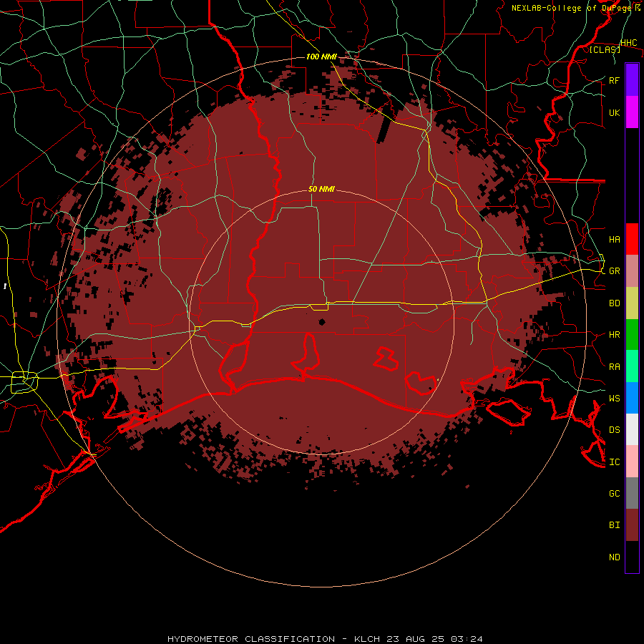Click the GR legend label

(x=615, y=271)
